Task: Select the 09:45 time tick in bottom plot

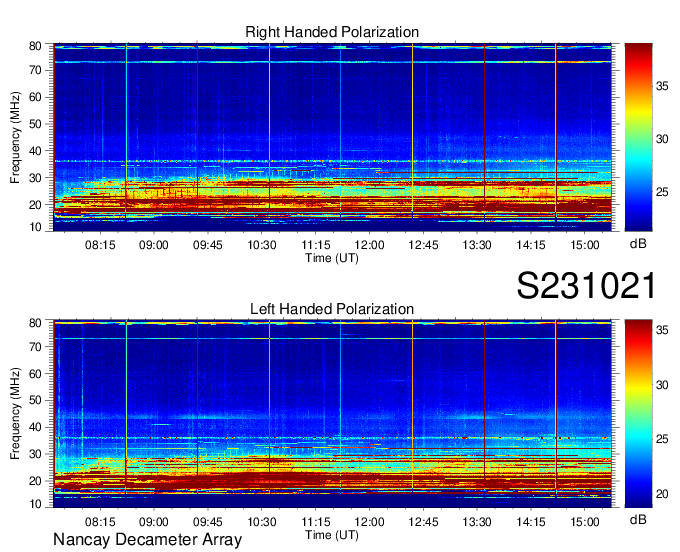Action: tap(208, 522)
